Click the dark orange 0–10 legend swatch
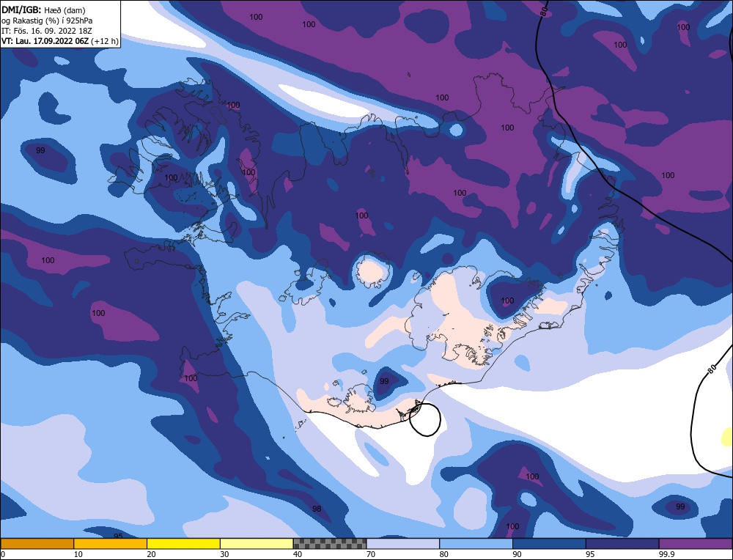 [x=37, y=543]
